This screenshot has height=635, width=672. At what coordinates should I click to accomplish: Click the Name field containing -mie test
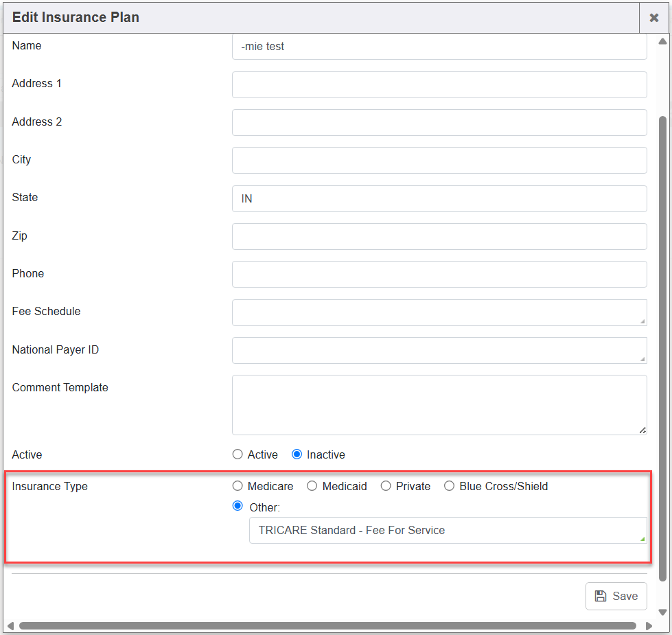coord(439,47)
